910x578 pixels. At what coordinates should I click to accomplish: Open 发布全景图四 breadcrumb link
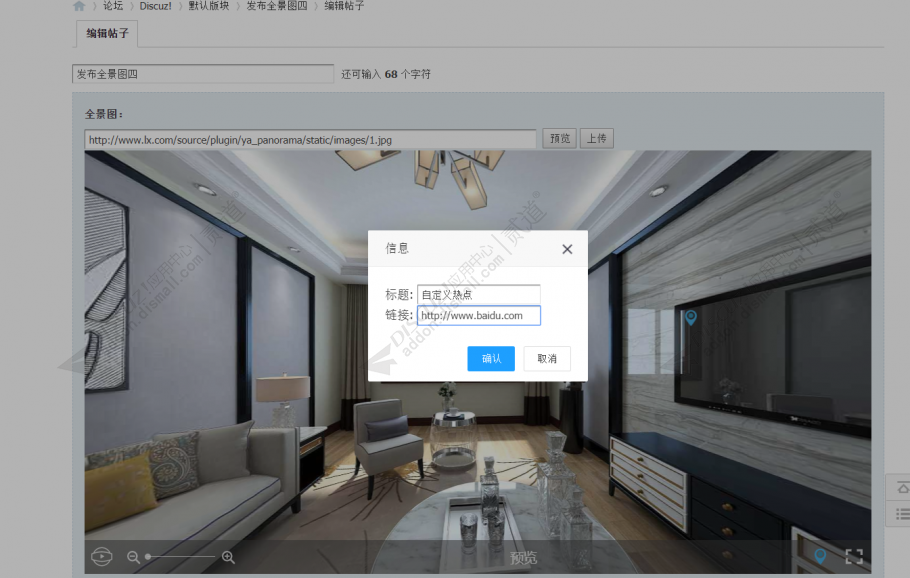(277, 6)
